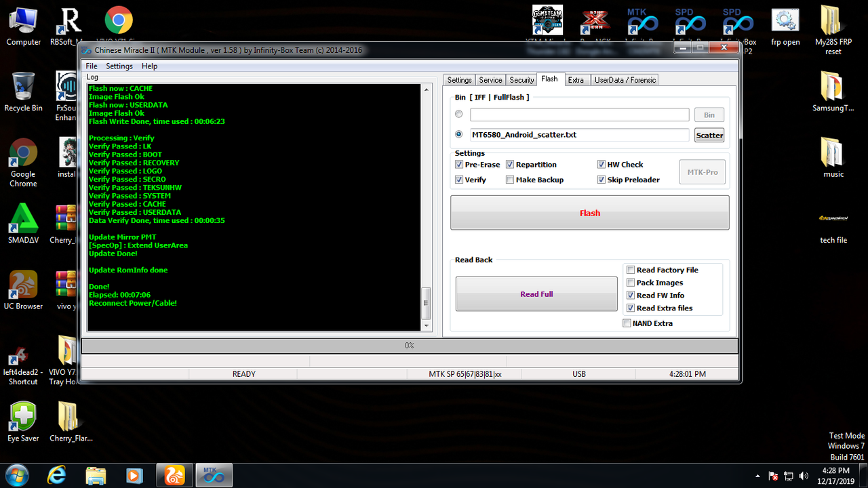868x488 pixels.
Task: Open the Cherry_Flar... folder
Action: click(71, 422)
